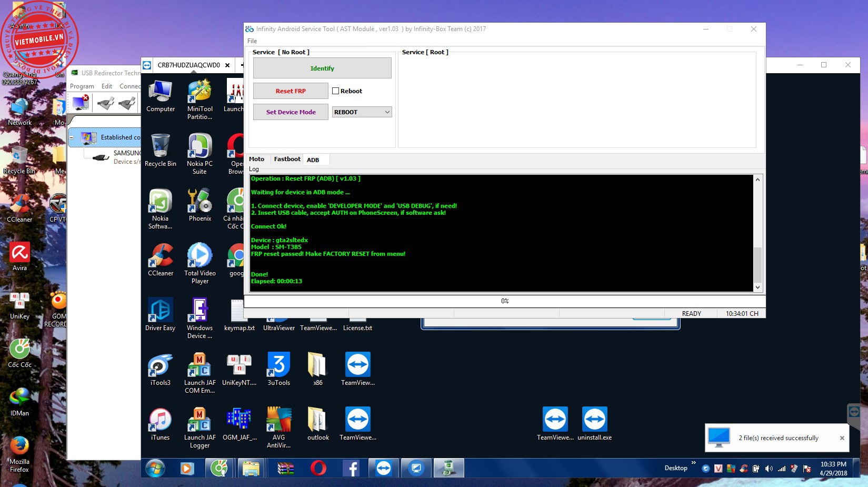868x487 pixels.
Task: Expand Desktop toolbar chevron in remote taskbar
Action: 693,463
